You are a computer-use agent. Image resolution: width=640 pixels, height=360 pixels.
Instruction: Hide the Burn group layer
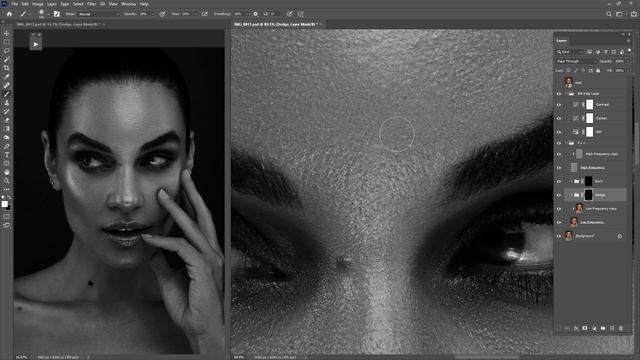(x=559, y=181)
